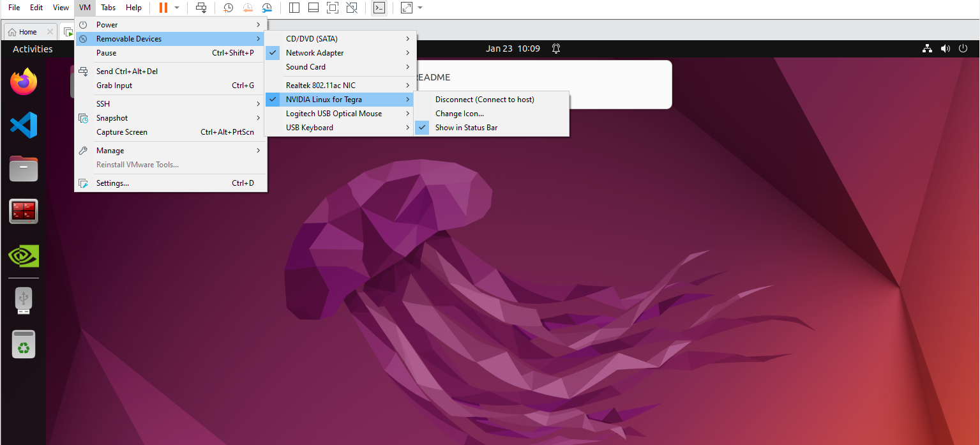Screen dimensions: 980x445
Task: Toggle the Network Adapter connection
Action: pos(315,53)
